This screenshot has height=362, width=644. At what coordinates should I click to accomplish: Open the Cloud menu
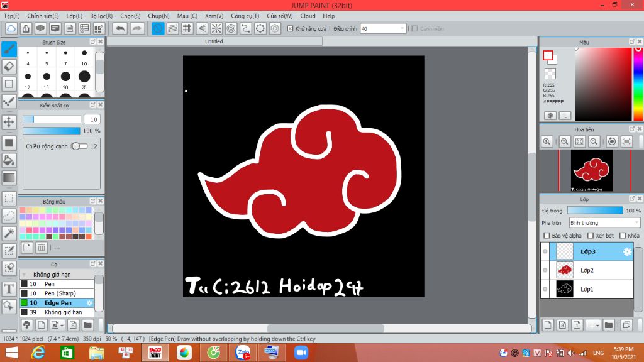tap(308, 16)
